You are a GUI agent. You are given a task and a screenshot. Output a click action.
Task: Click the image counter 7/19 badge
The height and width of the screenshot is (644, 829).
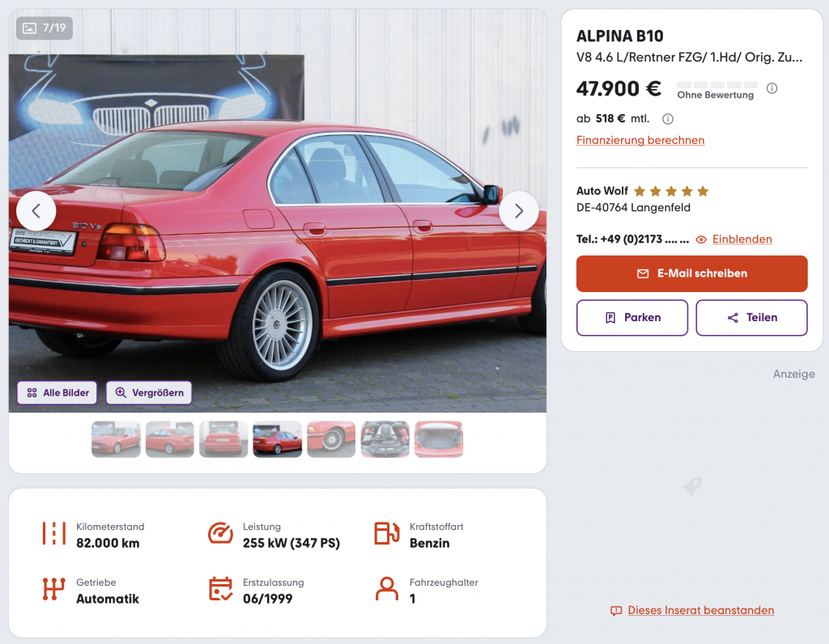(45, 28)
